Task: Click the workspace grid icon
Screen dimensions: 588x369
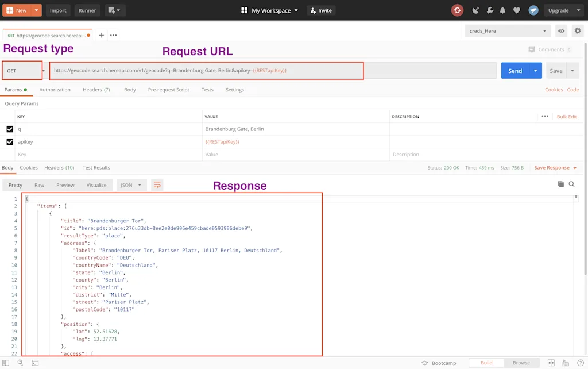Action: (244, 10)
